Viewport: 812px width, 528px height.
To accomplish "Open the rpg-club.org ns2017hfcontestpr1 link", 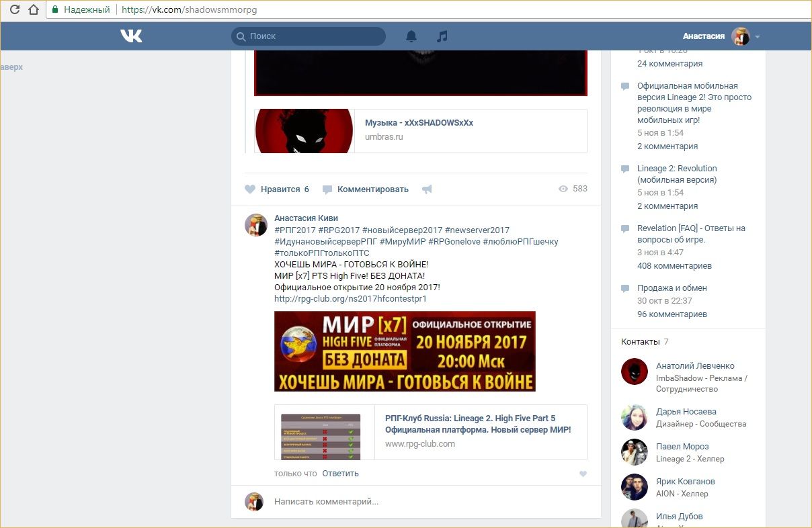I will (x=350, y=299).
